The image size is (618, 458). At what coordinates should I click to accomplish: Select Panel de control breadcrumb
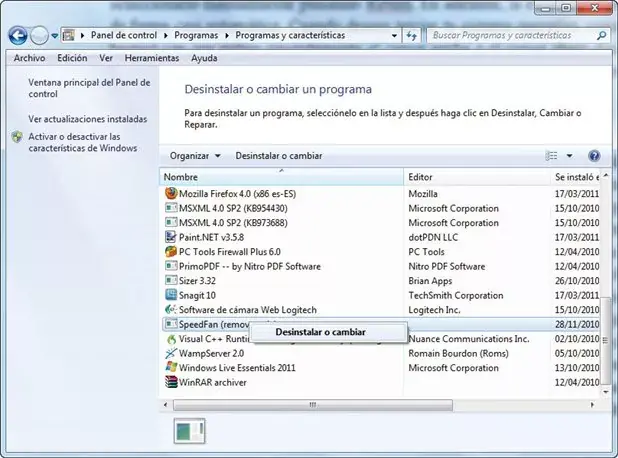pyautogui.click(x=124, y=35)
